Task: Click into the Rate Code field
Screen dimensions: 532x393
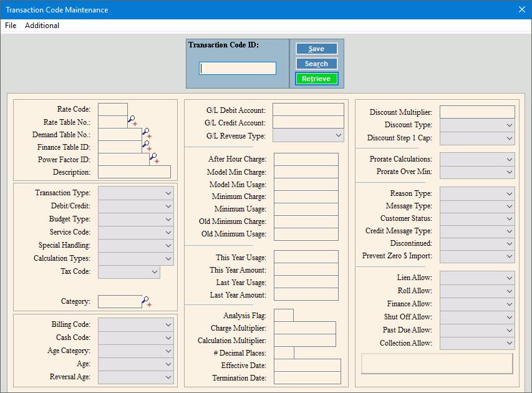Action: (113, 109)
